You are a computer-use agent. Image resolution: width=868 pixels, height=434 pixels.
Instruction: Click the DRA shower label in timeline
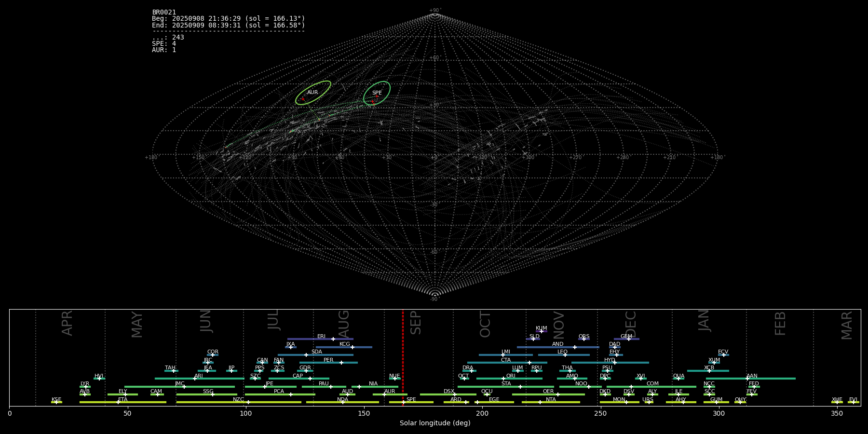tap(468, 368)
